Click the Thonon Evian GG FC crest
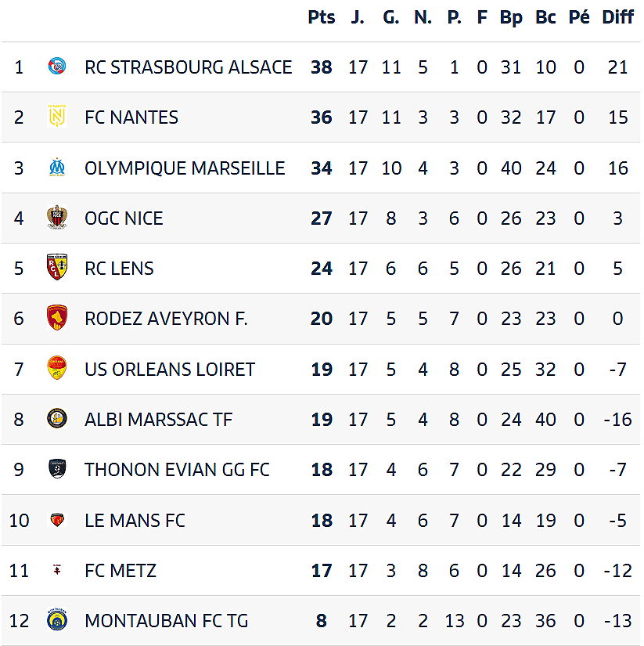Viewport: 644px width, 646px height. tap(56, 470)
